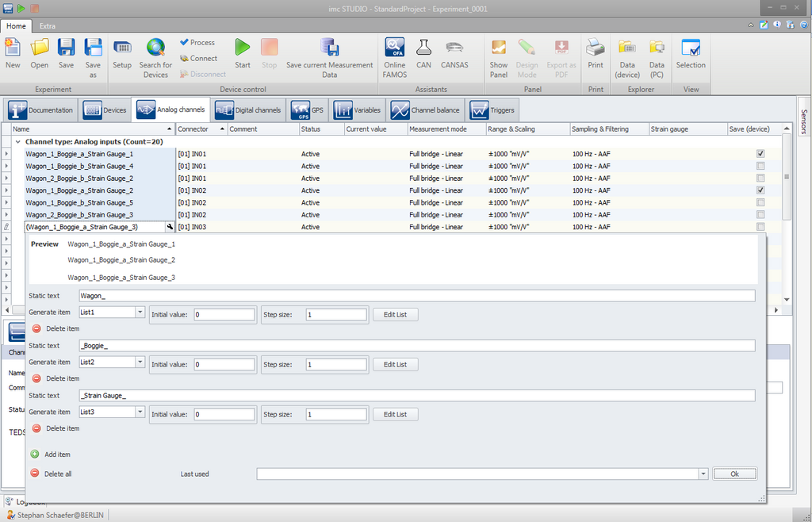Collapse the Analog inputs channel group
Viewport: 812px width, 522px height.
18,141
